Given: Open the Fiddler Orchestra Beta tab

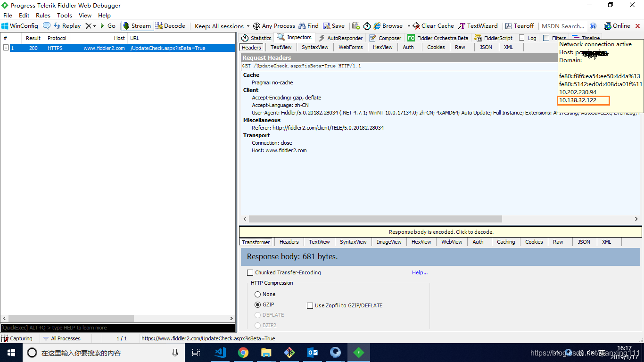Looking at the screenshot, I should coord(438,38).
